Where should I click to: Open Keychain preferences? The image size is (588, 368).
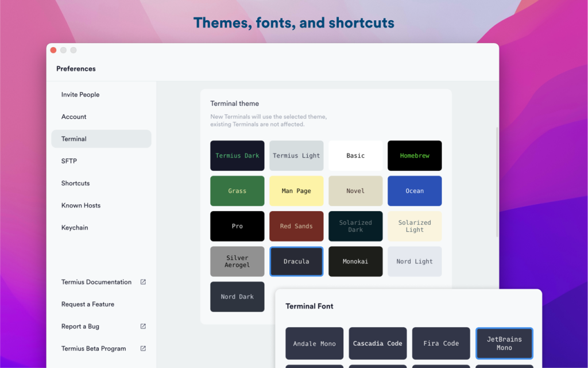pos(75,228)
